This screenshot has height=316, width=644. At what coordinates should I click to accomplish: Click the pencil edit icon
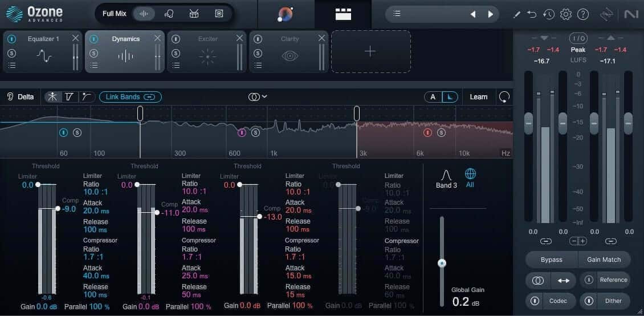(517, 15)
